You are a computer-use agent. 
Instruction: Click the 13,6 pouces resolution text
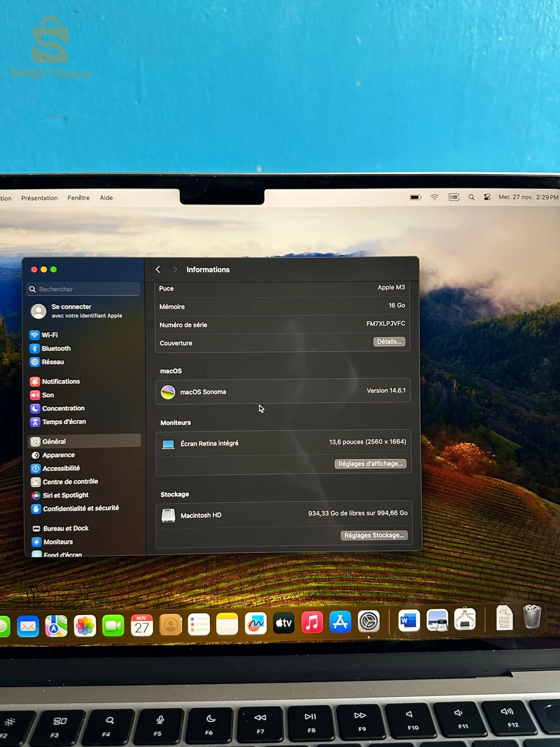pos(368,442)
